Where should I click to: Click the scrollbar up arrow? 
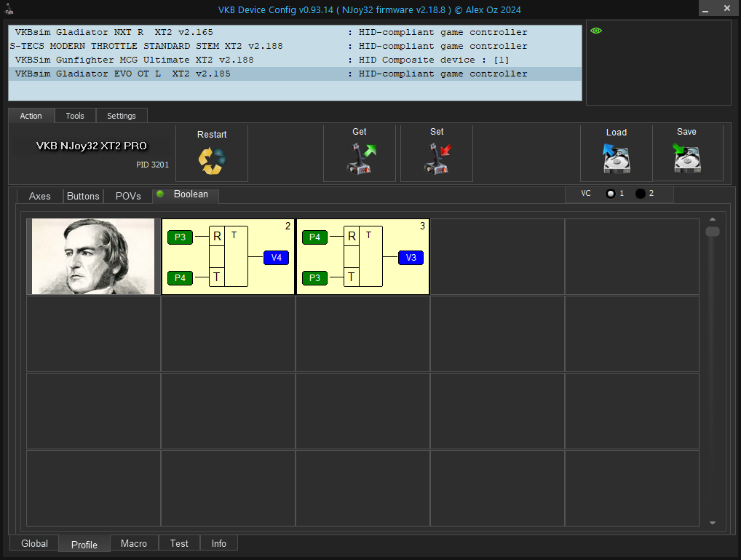tap(713, 219)
